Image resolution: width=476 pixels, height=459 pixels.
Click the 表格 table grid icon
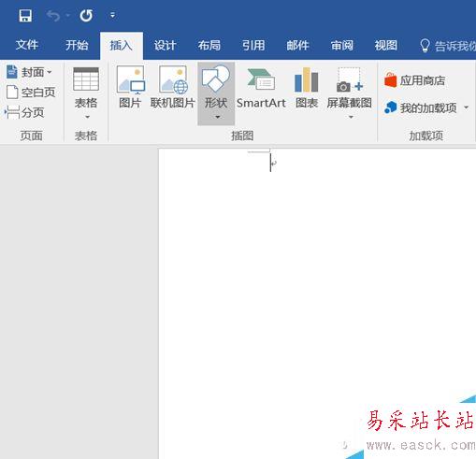(x=86, y=79)
